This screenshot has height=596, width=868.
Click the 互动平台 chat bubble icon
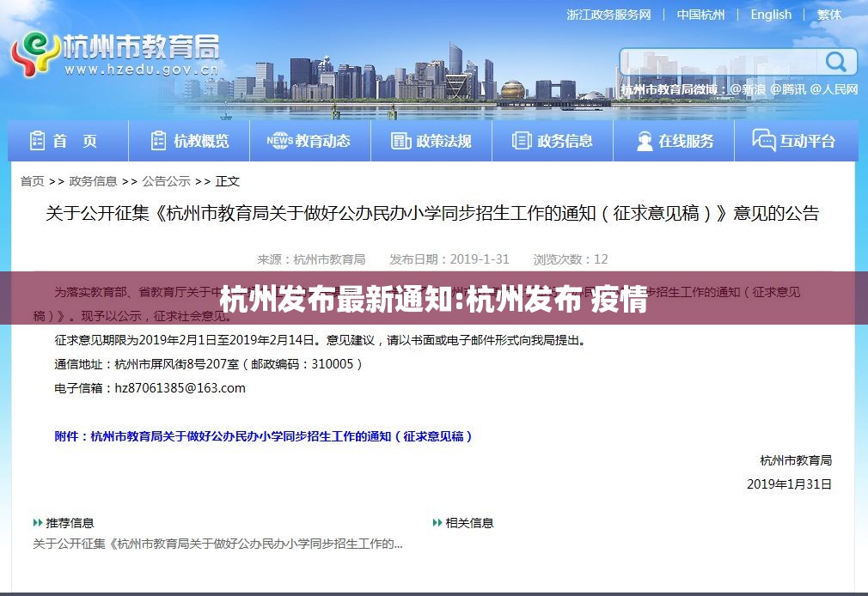(x=763, y=139)
